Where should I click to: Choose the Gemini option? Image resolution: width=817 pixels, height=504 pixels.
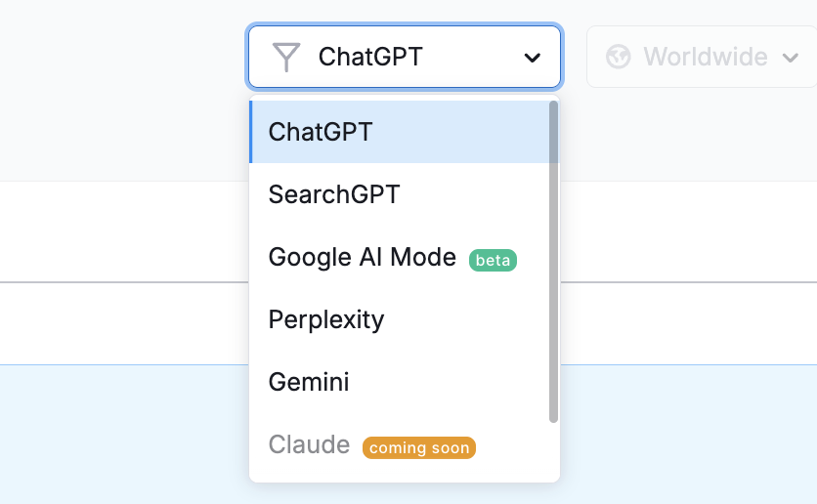[399, 382]
